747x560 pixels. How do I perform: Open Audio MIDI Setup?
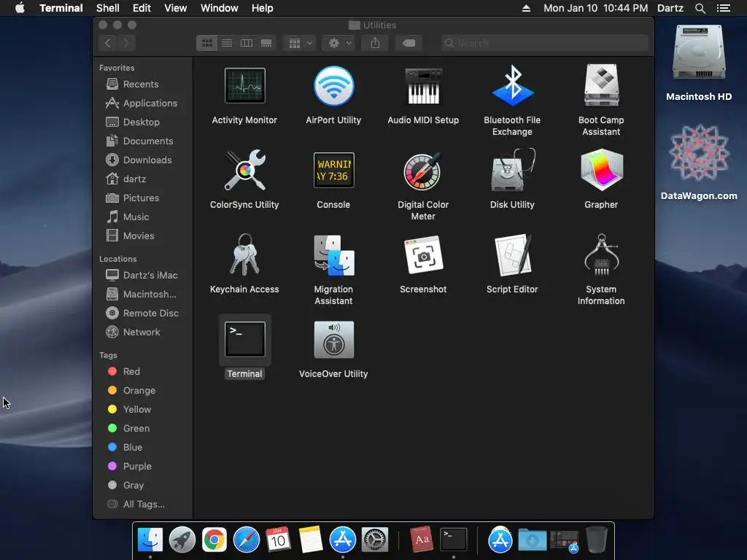(423, 86)
